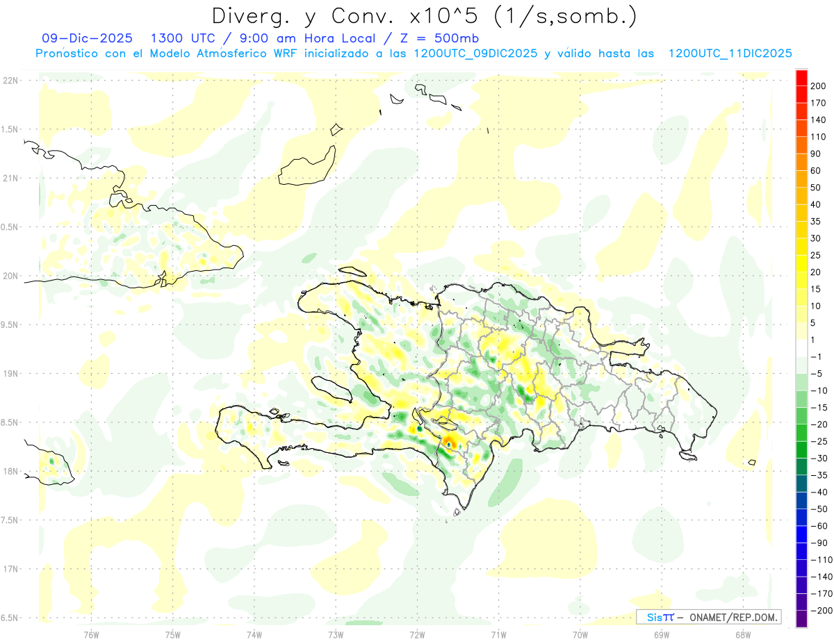
Task: Click the '-5' color scale value
Action: pyautogui.click(x=815, y=374)
